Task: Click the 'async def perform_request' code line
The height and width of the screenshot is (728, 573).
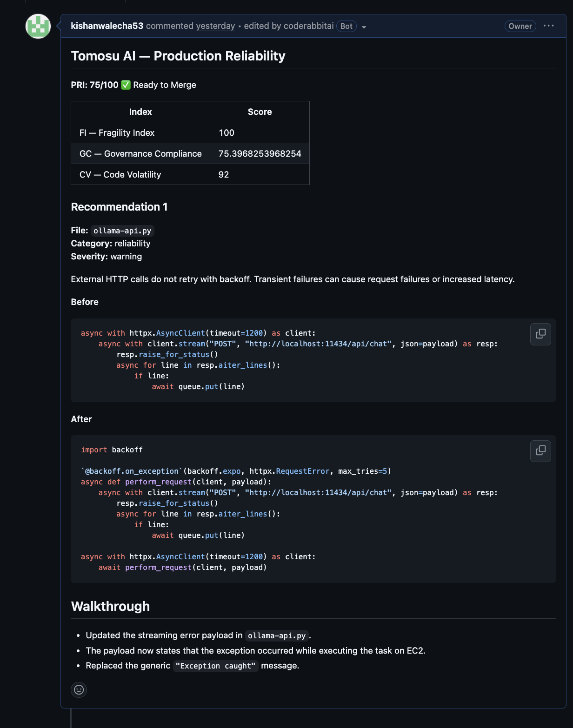Action: click(x=176, y=482)
